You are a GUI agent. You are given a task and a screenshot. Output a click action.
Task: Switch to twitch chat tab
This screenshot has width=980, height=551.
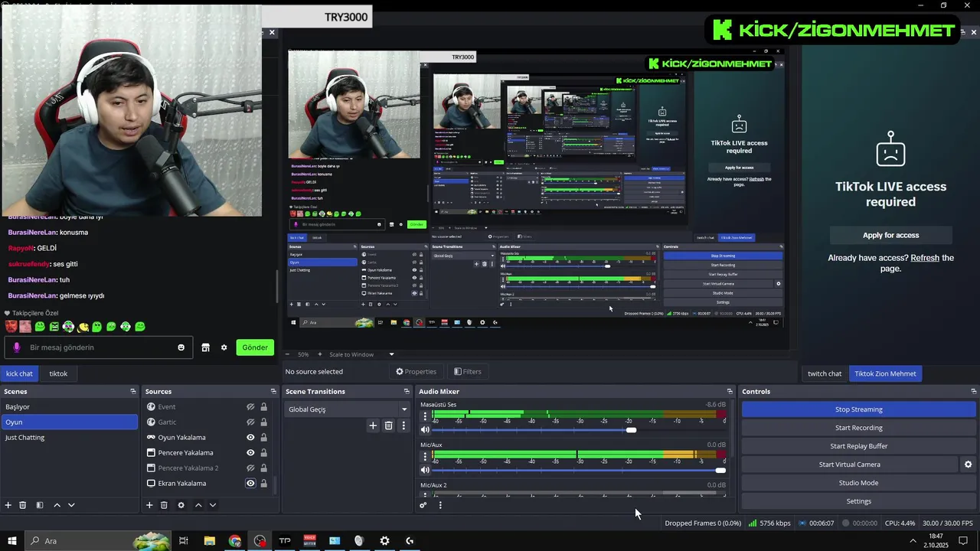point(825,373)
